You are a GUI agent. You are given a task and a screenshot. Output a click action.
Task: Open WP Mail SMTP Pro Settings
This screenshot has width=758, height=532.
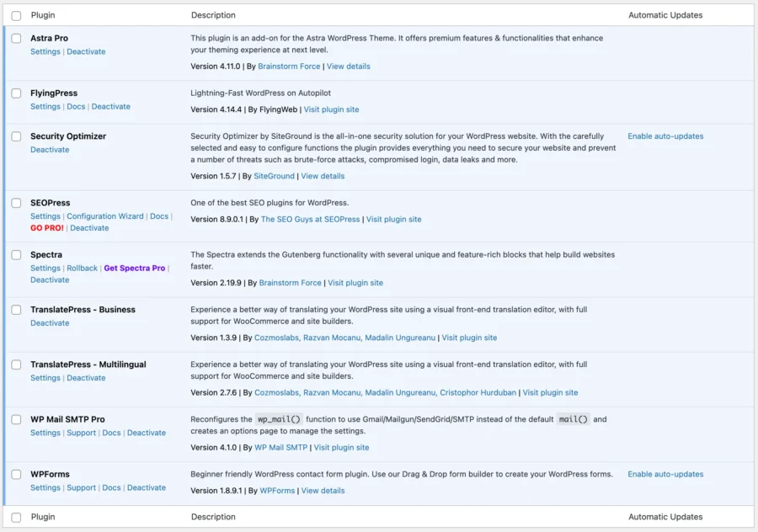45,433
